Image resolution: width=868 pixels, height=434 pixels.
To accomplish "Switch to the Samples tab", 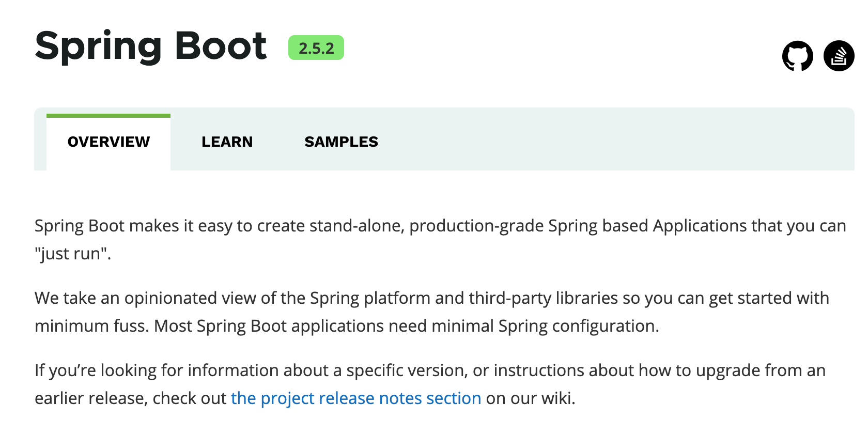I will pos(341,142).
